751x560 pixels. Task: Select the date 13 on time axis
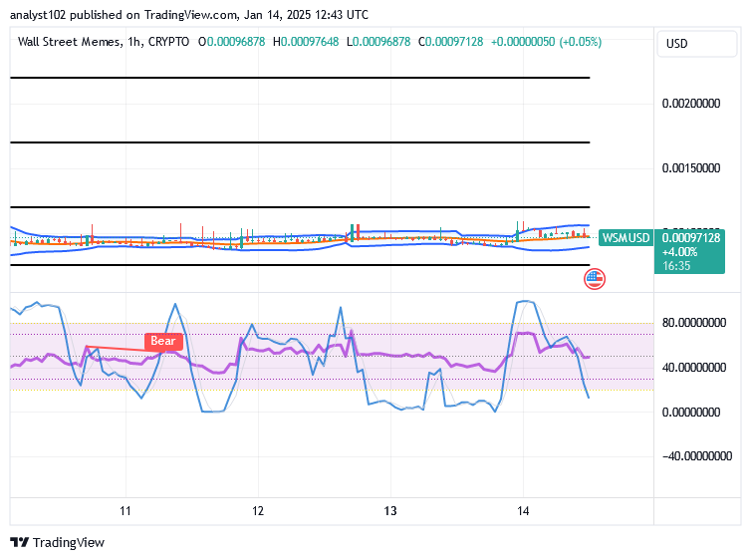tap(390, 511)
